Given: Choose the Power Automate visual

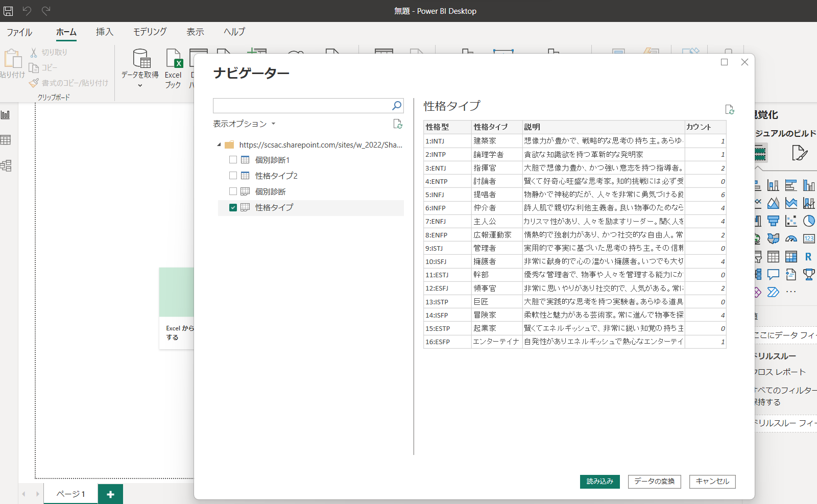Looking at the screenshot, I should [774, 292].
